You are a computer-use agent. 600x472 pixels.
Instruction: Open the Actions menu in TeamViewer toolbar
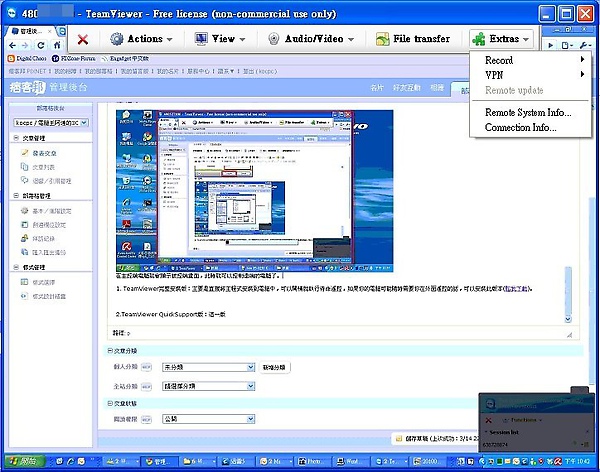(141, 39)
